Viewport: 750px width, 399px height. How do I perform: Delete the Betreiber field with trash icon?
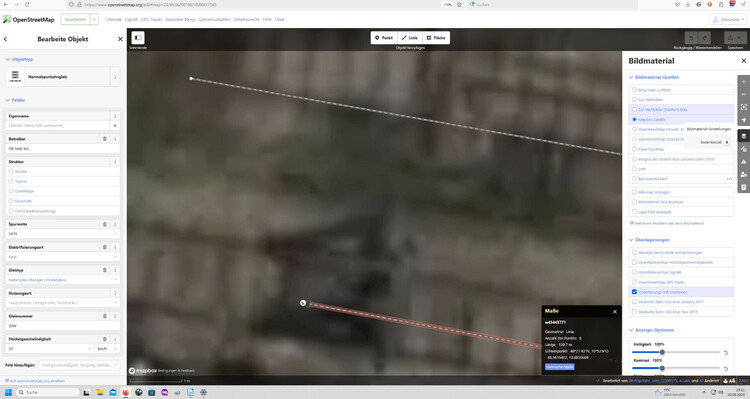[105, 139]
